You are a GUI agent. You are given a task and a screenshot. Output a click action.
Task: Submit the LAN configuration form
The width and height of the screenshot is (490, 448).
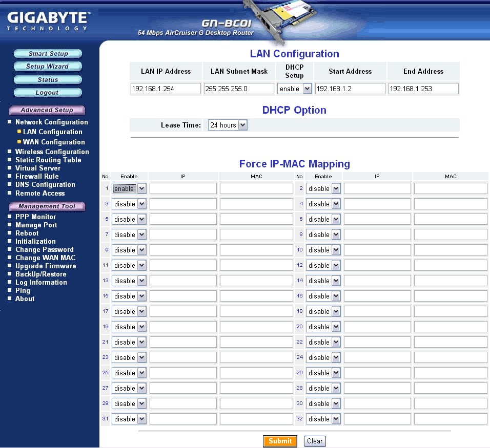[280, 441]
